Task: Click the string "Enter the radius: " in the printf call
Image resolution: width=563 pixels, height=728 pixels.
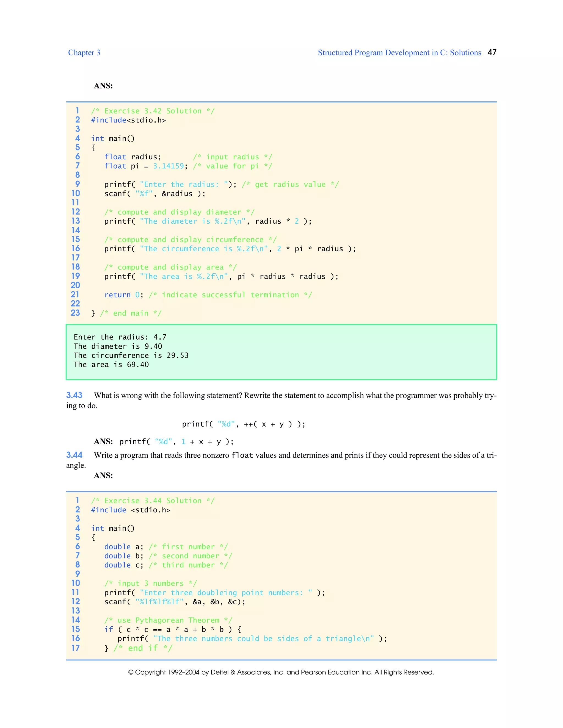Action: (x=184, y=184)
